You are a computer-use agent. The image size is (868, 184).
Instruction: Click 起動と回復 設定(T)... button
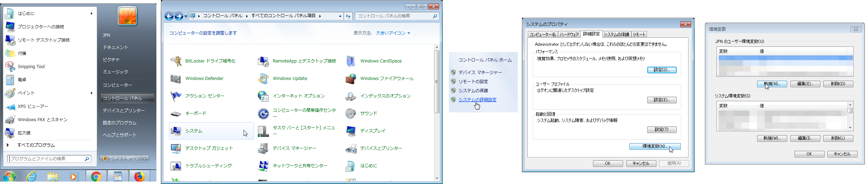(x=662, y=130)
